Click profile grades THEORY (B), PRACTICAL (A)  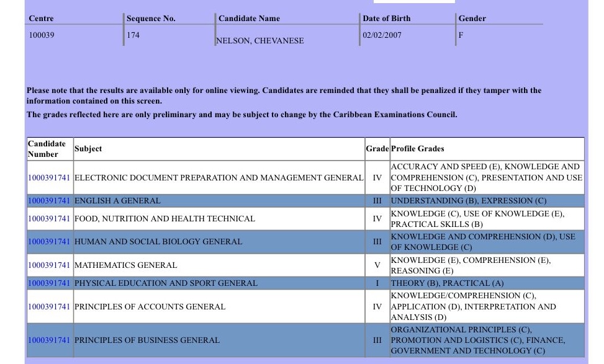(447, 283)
